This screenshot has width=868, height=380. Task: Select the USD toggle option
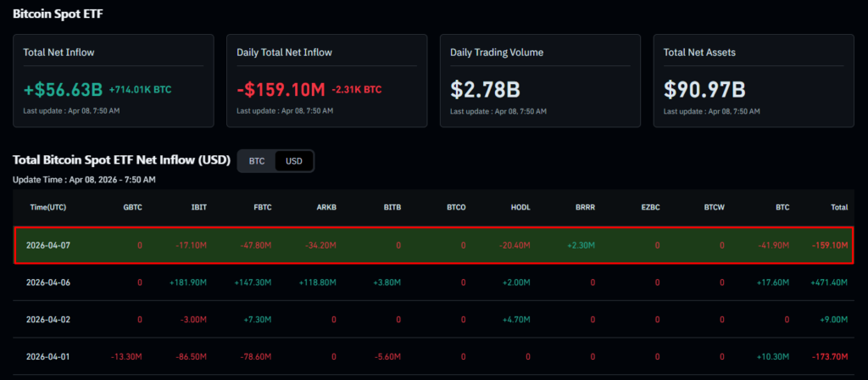tap(294, 161)
